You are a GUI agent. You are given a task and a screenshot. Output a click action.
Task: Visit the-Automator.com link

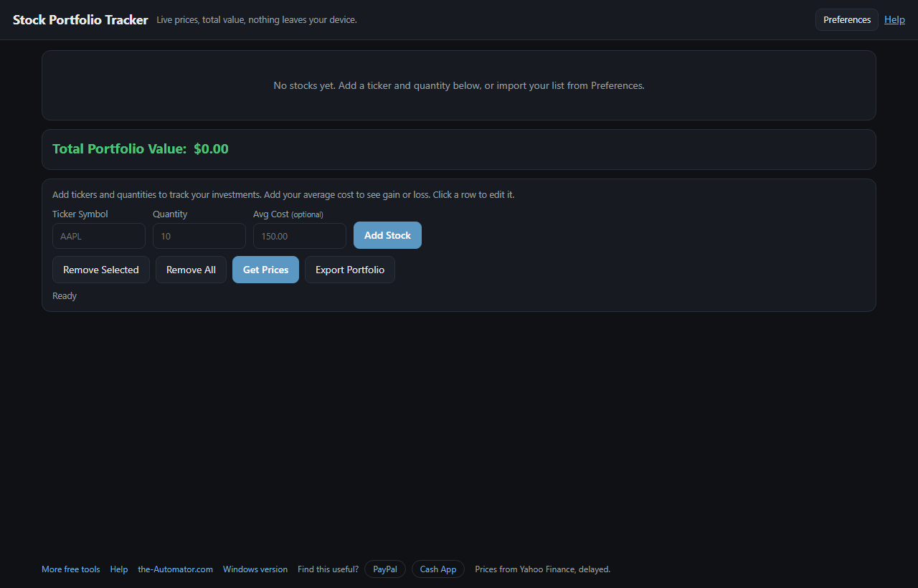click(176, 569)
